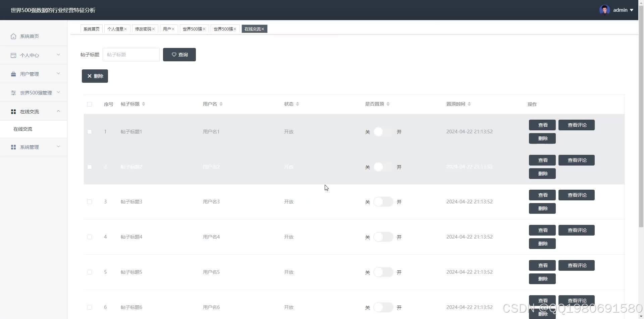This screenshot has height=319, width=644.
Task: Click the heart icon on 查询 button
Action: 174,55
